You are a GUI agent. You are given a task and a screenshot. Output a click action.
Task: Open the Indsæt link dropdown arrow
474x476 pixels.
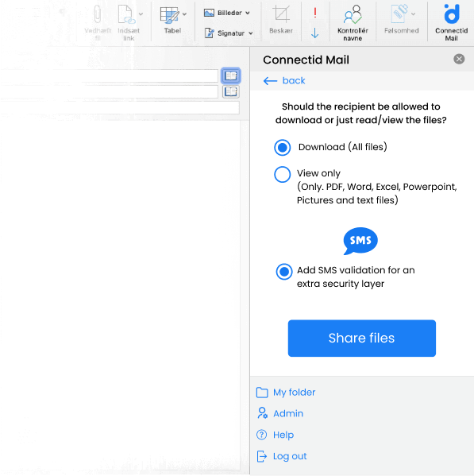tap(141, 14)
